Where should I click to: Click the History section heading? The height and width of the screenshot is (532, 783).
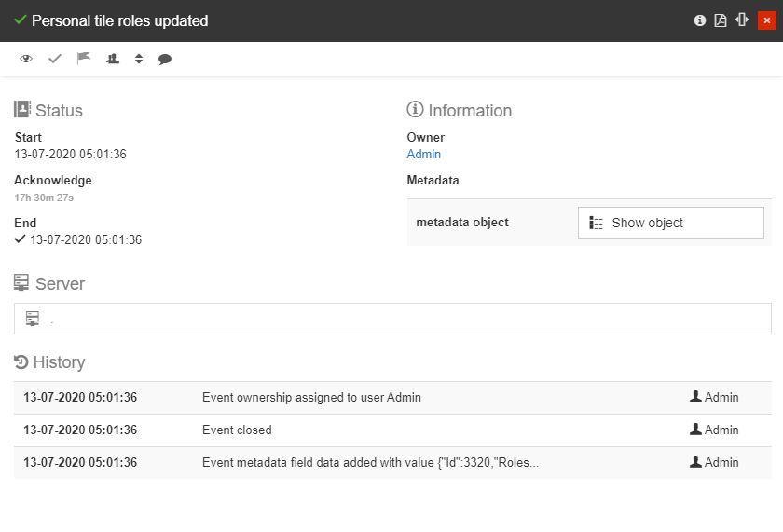49,362
